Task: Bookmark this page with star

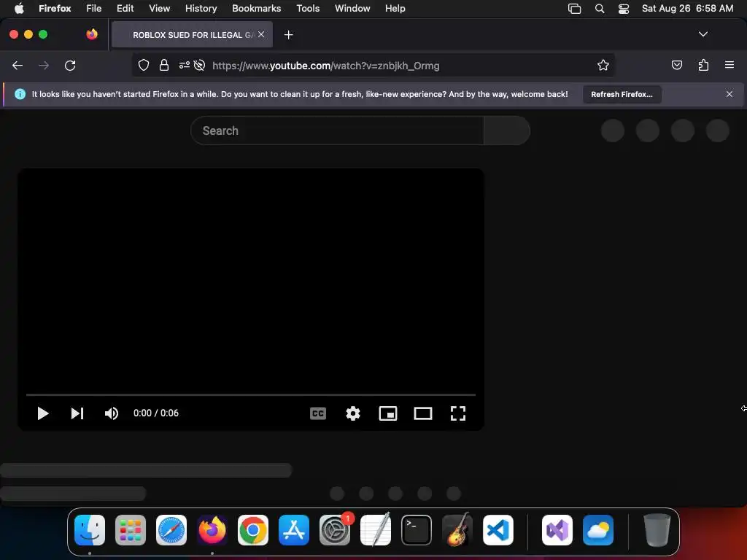Action: [x=603, y=65]
